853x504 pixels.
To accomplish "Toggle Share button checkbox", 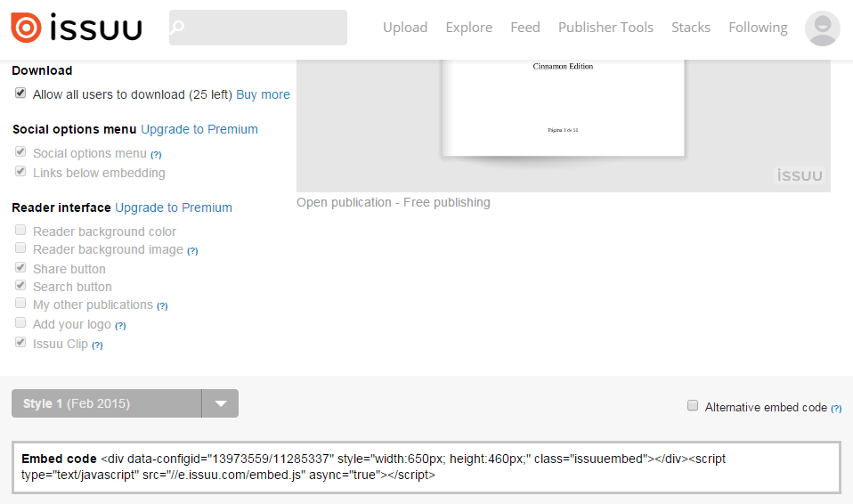I will pyautogui.click(x=20, y=267).
